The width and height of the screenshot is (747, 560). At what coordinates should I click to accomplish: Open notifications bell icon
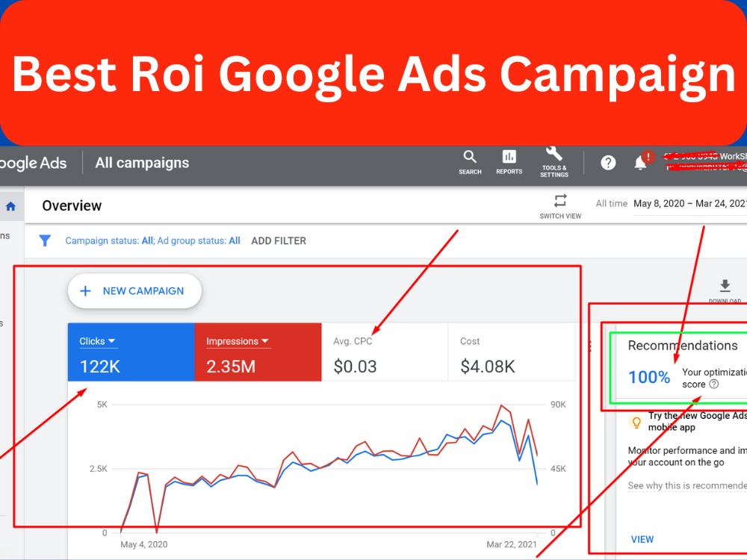[x=640, y=164]
